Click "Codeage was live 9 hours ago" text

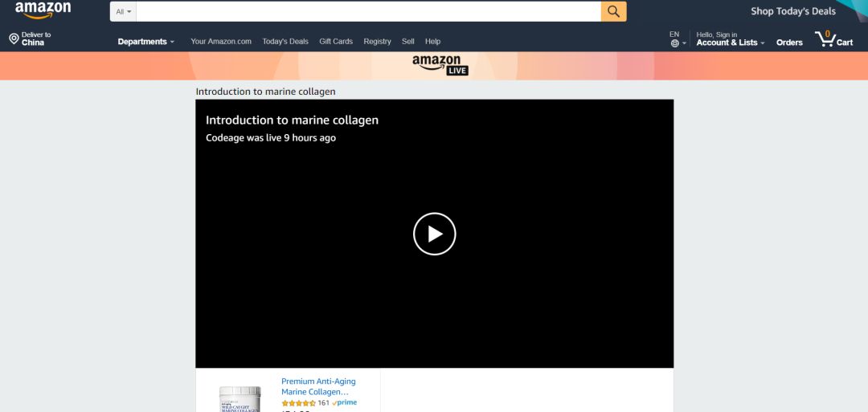[x=271, y=137]
